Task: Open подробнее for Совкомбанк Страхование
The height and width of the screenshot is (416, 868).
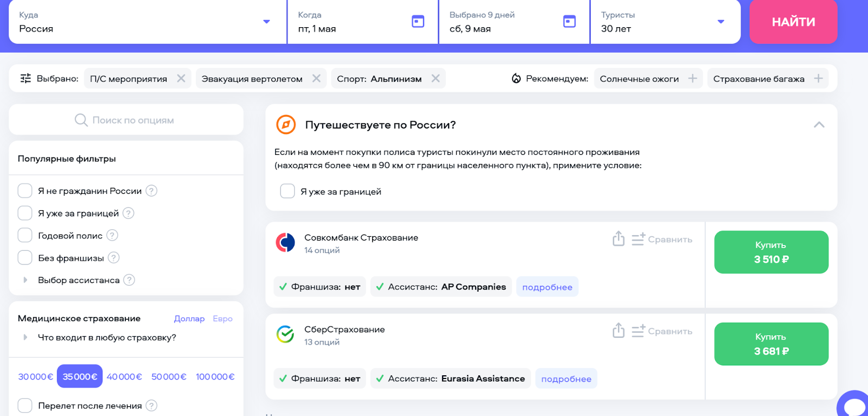Action: pos(547,287)
